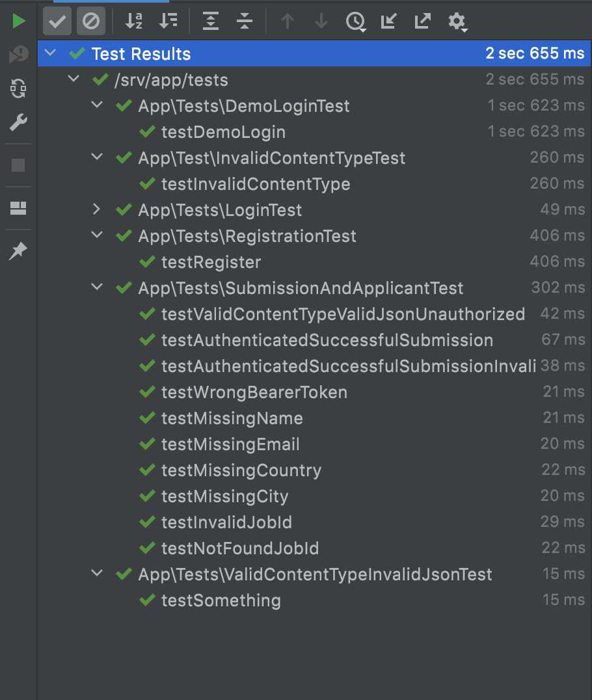Image resolution: width=592 pixels, height=700 pixels.
Task: Click Toggle auto-test icon in sidebar
Action: point(19,88)
